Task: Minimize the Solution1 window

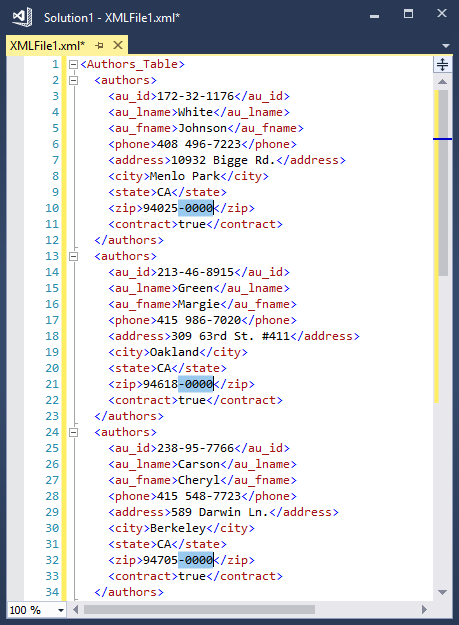Action: (x=375, y=16)
